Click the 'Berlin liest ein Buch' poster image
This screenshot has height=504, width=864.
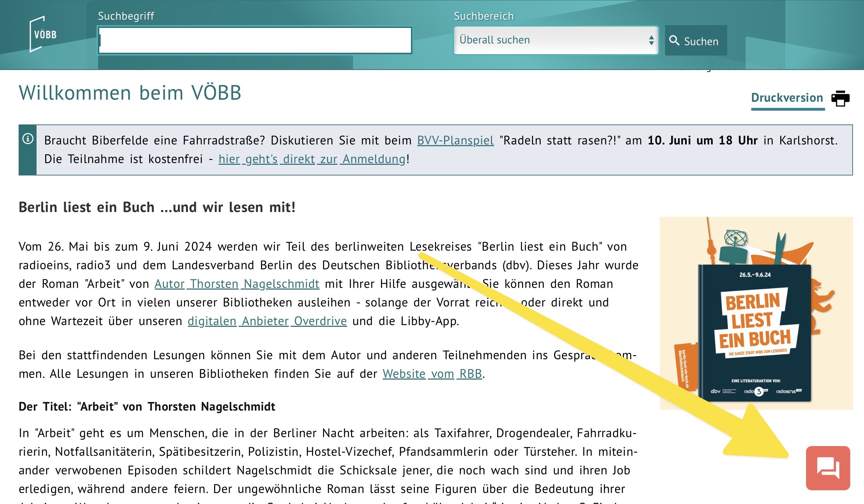[756, 313]
